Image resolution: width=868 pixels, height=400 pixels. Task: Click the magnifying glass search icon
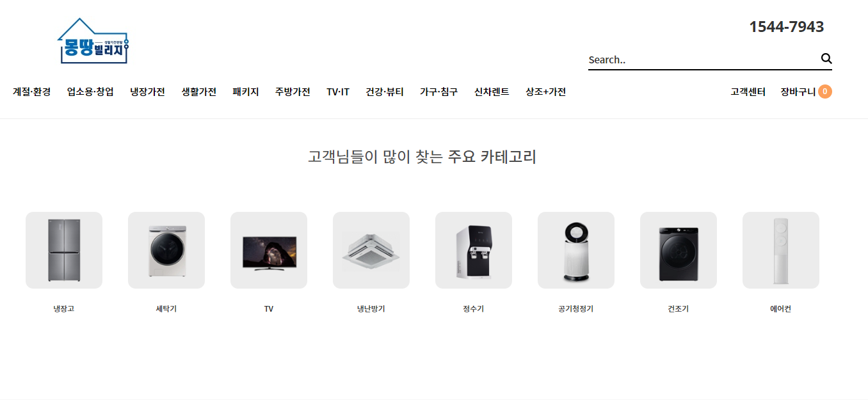(826, 59)
